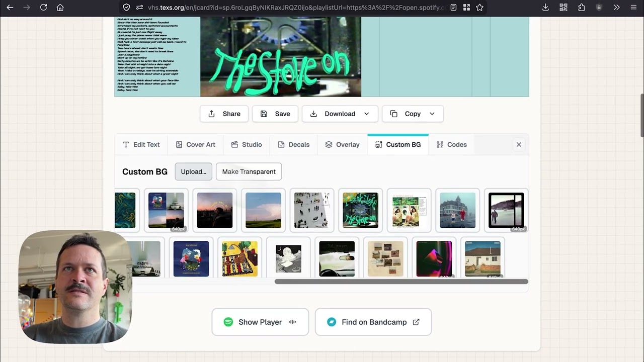Image resolution: width=644 pixels, height=362 pixels.
Task: Open the Studio tab
Action: pos(247,144)
